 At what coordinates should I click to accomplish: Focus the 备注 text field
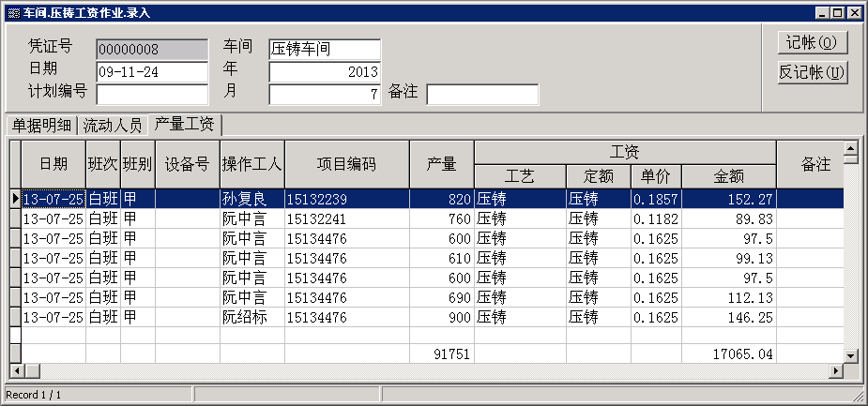click(x=482, y=94)
